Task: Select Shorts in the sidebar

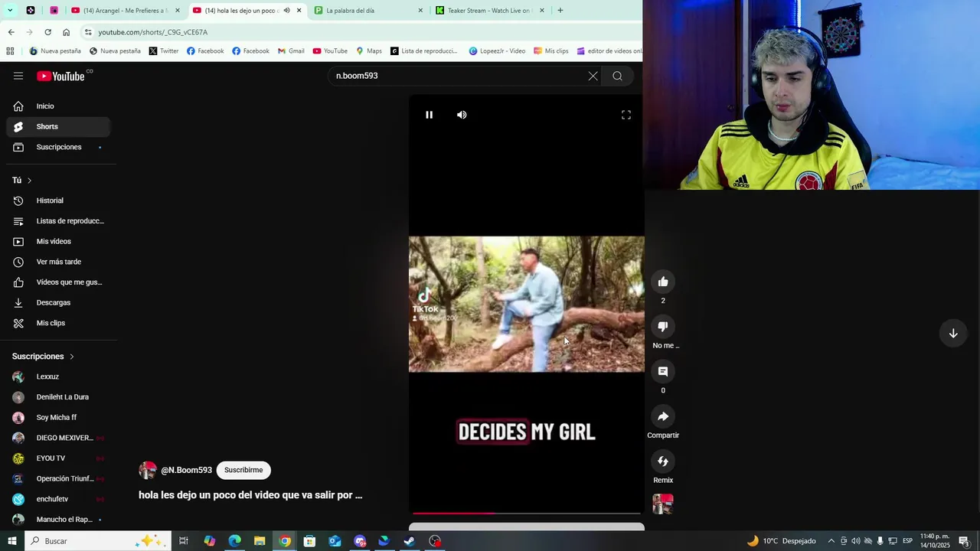Action: (58, 126)
